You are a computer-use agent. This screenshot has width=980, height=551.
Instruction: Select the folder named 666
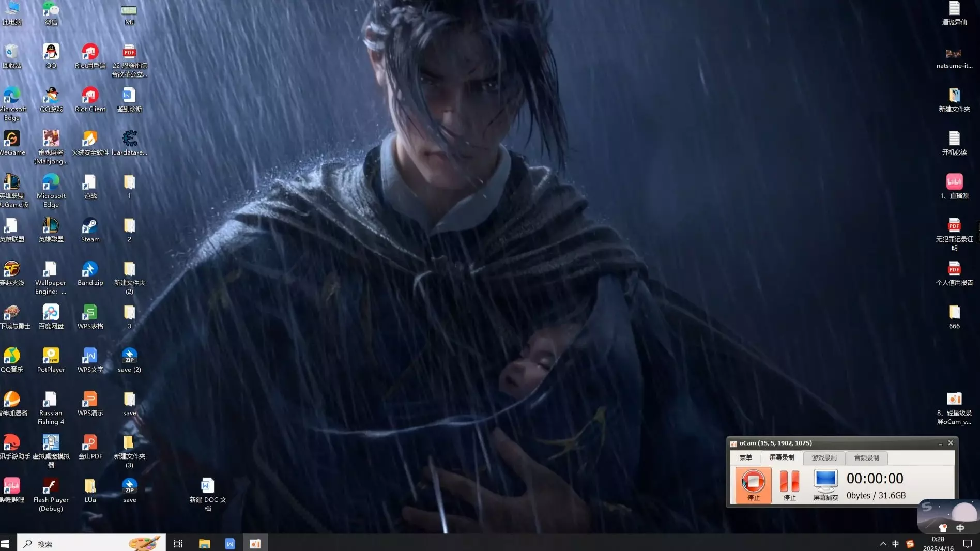(x=954, y=317)
